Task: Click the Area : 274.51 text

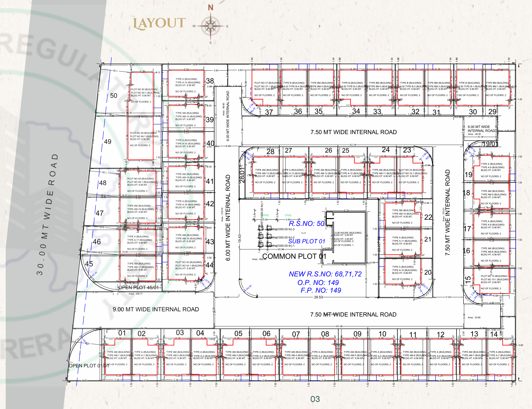Action: click(x=443, y=214)
